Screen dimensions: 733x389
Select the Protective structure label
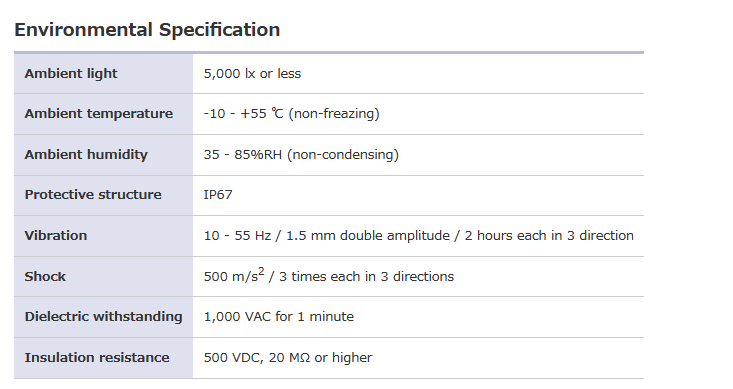[93, 194]
